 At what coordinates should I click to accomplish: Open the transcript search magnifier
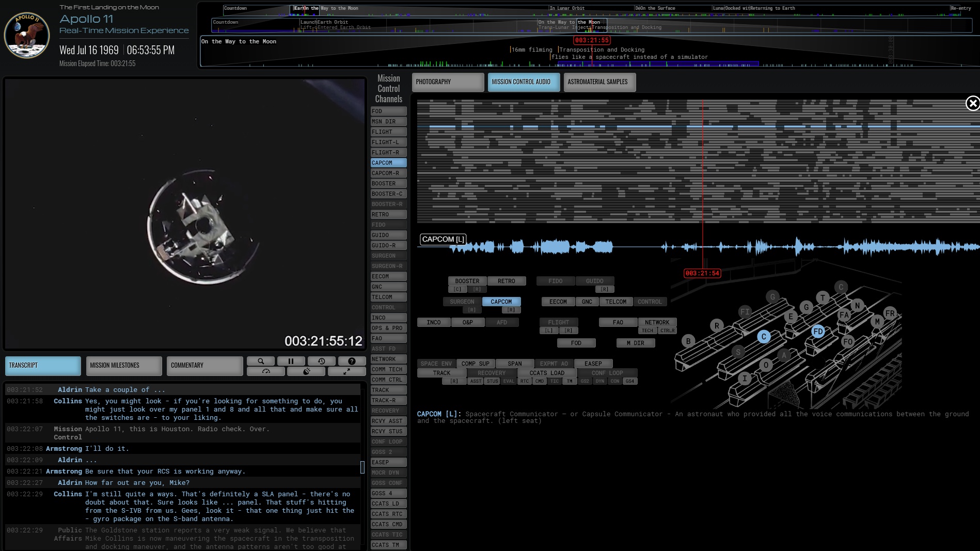261,361
